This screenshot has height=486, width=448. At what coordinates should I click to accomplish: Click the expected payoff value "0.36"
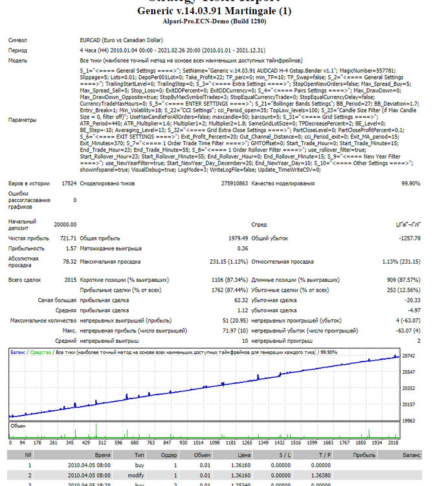[x=243, y=249]
